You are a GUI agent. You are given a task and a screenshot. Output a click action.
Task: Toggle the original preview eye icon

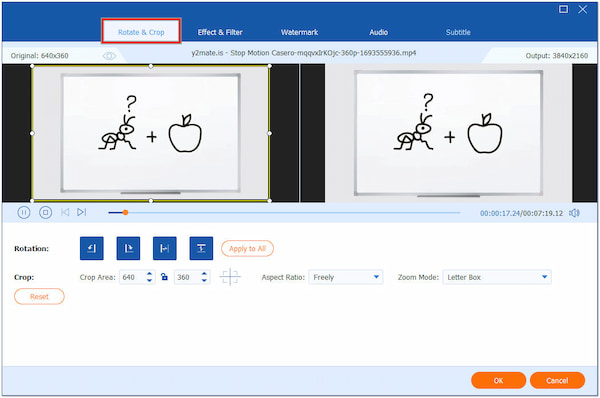109,56
